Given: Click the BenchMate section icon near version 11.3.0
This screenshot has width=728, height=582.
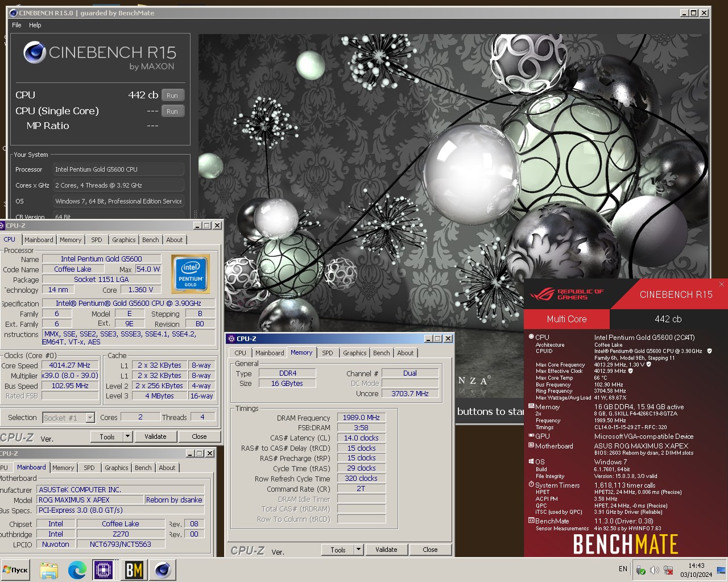Looking at the screenshot, I should [x=531, y=521].
